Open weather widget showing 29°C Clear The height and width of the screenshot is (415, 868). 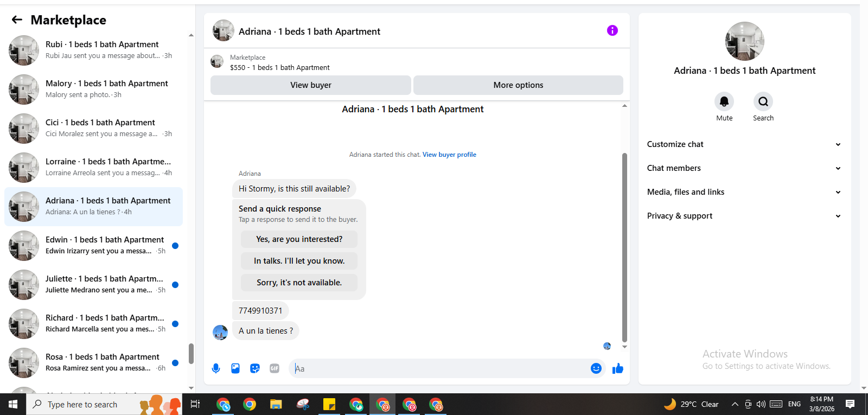[692, 404]
